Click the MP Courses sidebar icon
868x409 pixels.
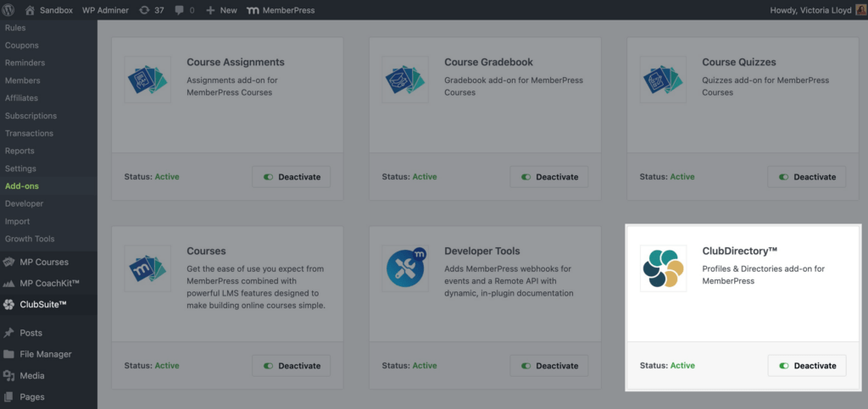(8, 262)
